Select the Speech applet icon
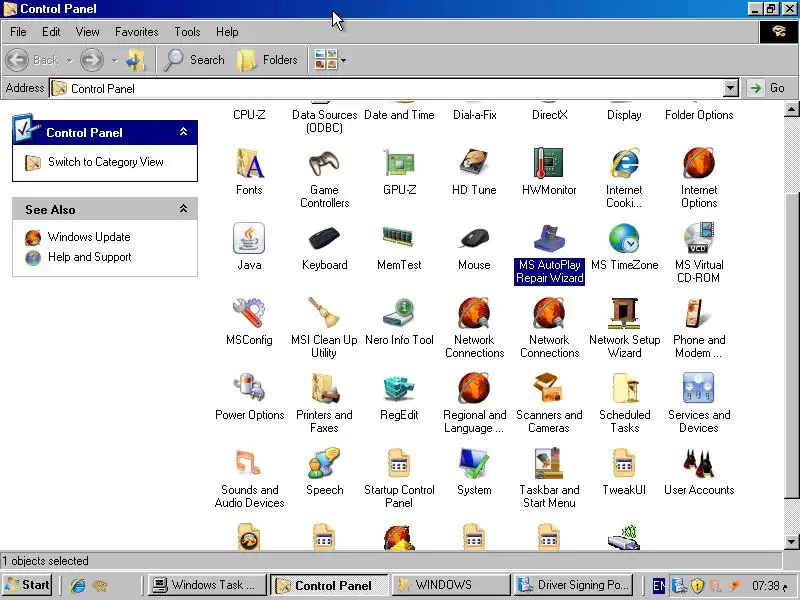 tap(324, 462)
